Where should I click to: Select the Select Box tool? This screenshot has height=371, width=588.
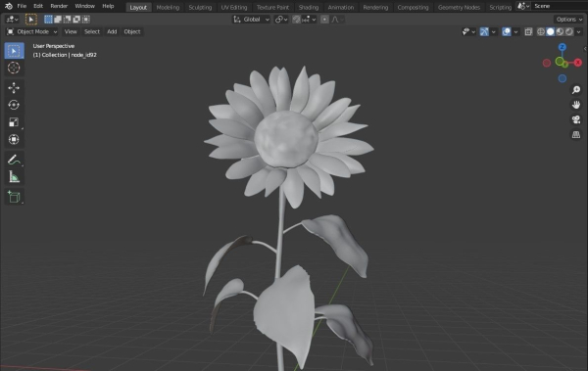click(14, 51)
